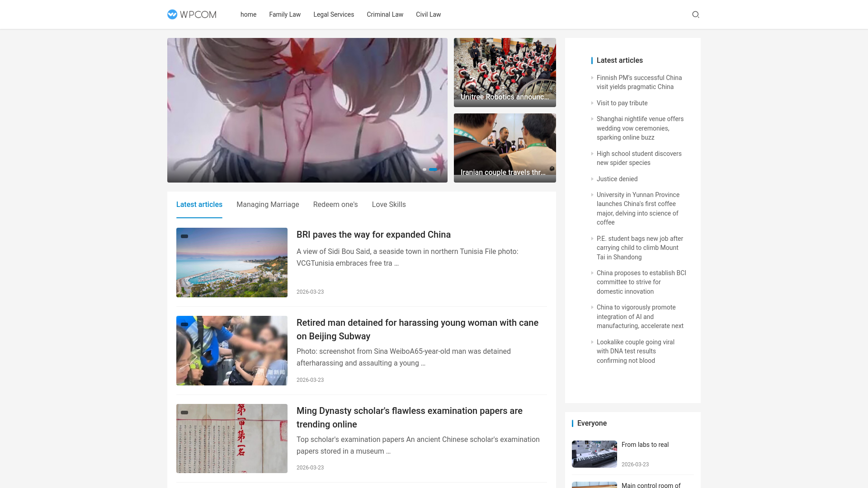The image size is (868, 488).
Task: Open Unitree Robotics featured card
Action: tap(505, 72)
